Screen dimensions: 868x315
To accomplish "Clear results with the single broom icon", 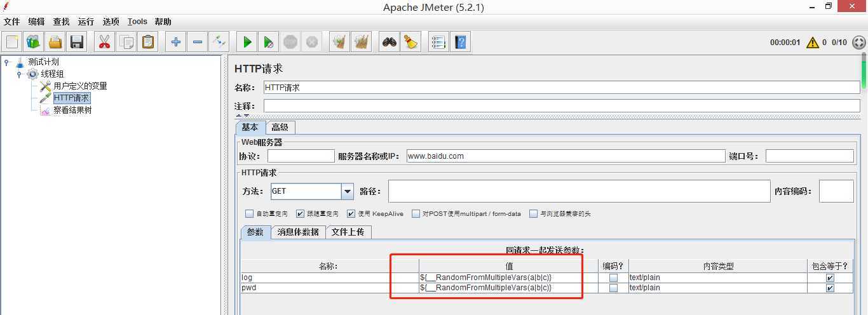I will pos(340,42).
